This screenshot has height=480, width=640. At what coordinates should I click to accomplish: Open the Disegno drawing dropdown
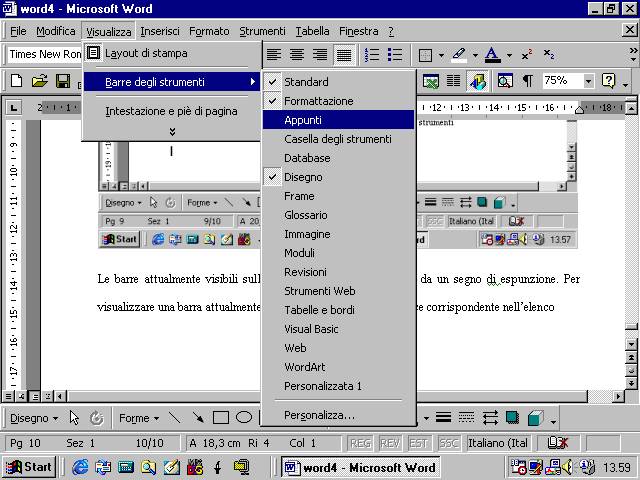click(x=34, y=418)
